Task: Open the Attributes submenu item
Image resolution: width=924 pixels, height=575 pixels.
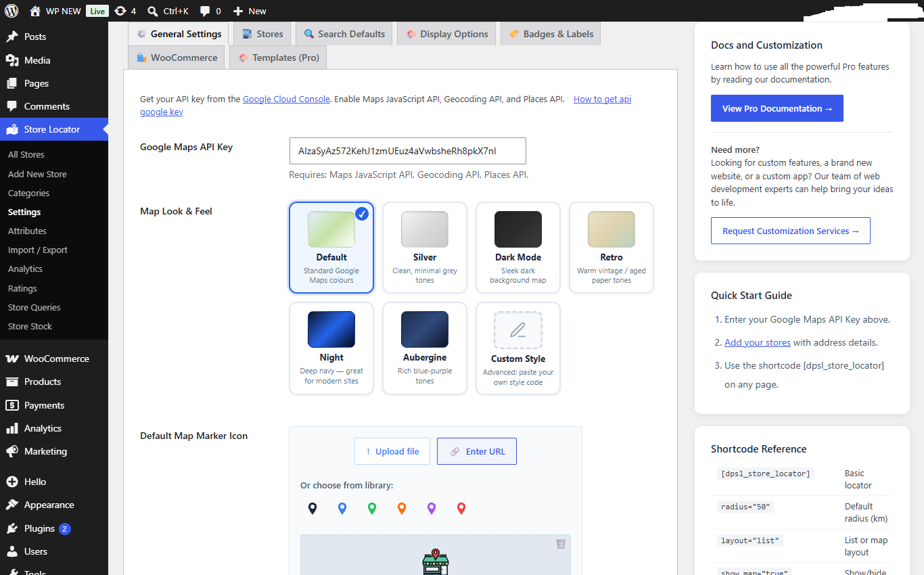Action: point(27,231)
